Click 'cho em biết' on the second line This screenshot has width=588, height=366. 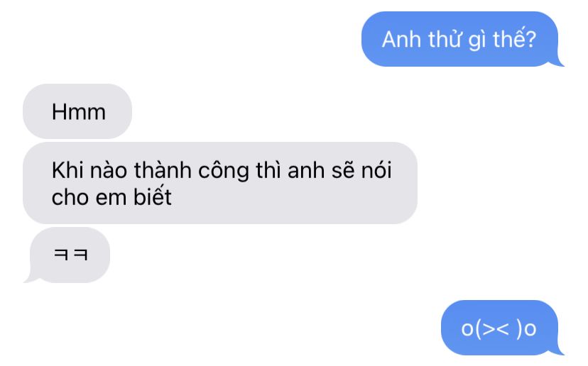tap(111, 197)
